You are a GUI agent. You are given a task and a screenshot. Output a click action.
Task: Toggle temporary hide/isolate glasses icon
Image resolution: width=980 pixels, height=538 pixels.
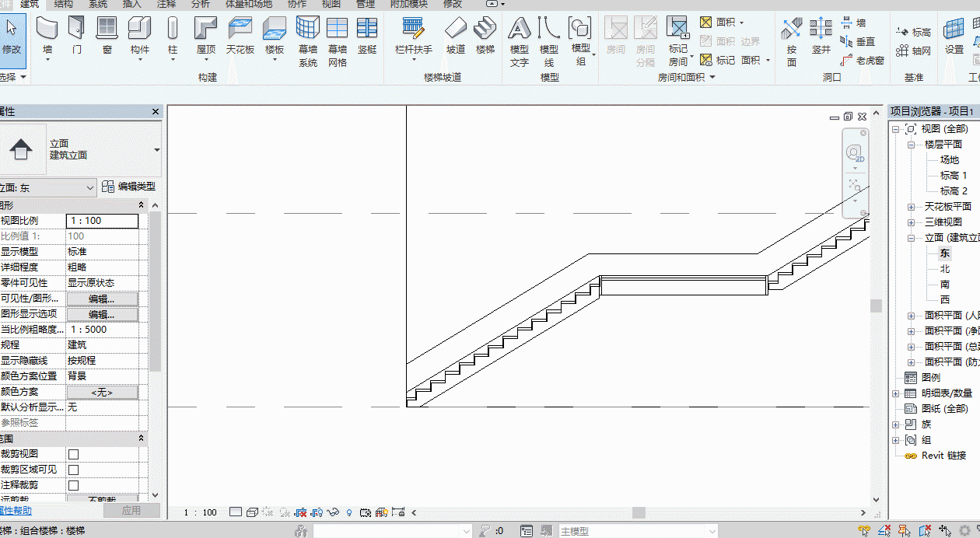(334, 512)
